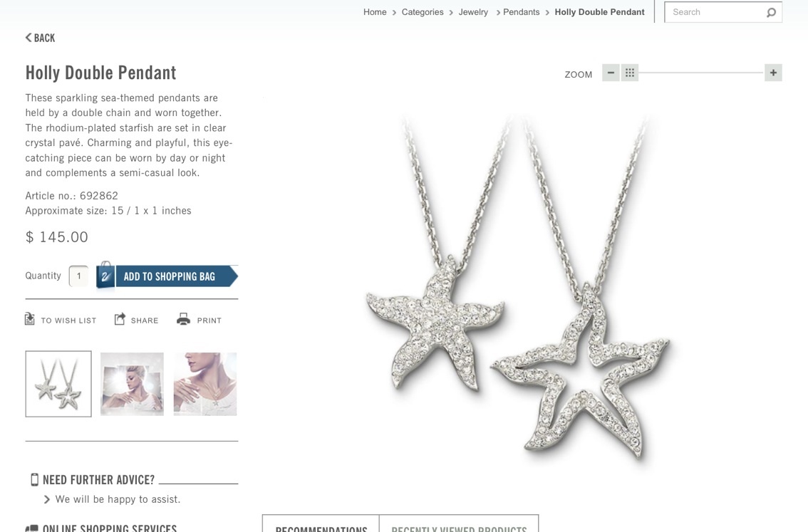Viewport: 808px width, 532px height.
Task: Click the Swarovski swan shopping bag icon
Action: (x=105, y=276)
